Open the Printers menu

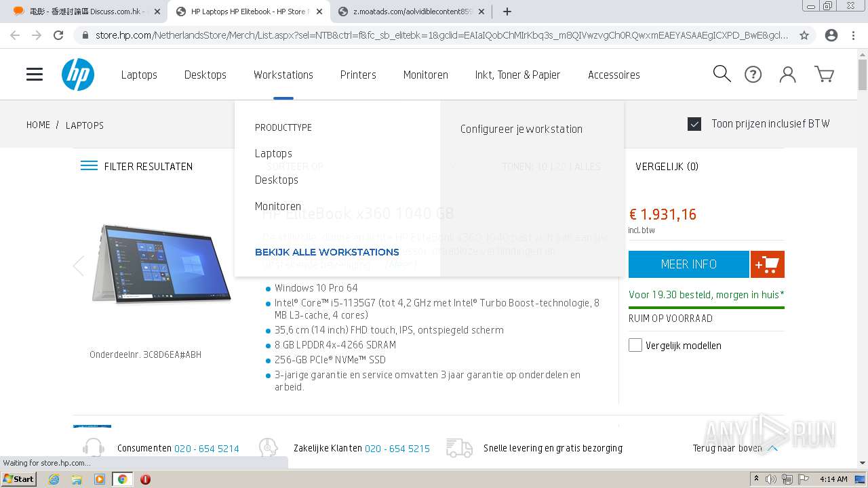(x=358, y=75)
